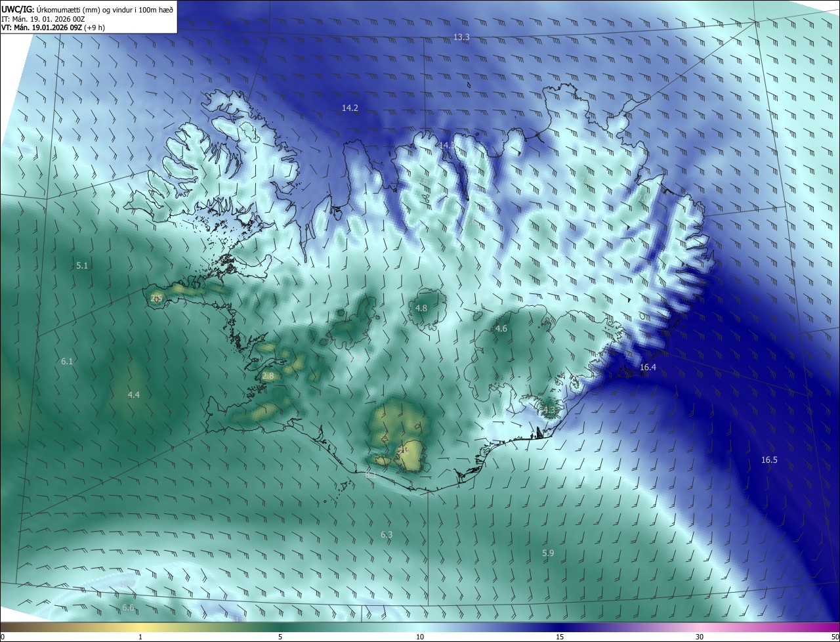Click the colour scale tick label 1
This screenshot has height=642, width=840.
(x=140, y=637)
